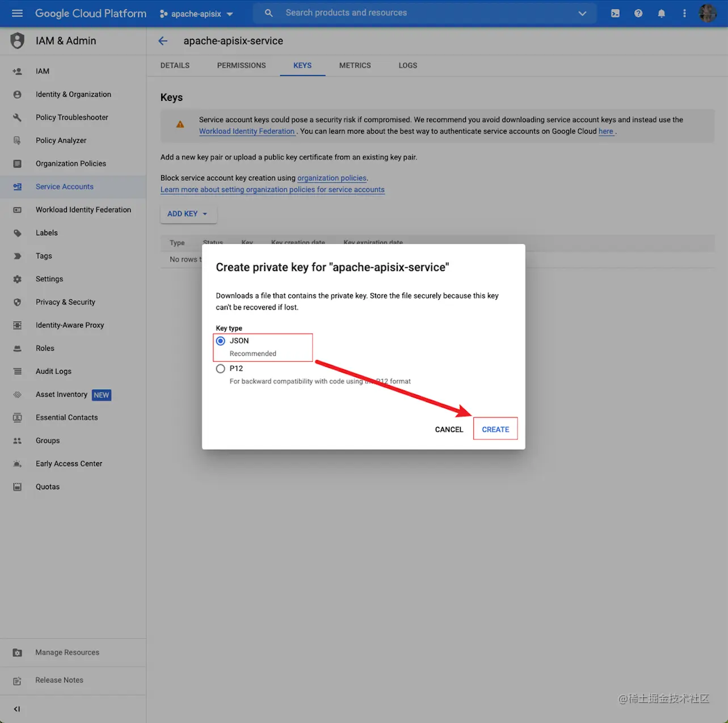Screen dimensions: 728x723
Task: Go back using the left arrow
Action: click(x=163, y=41)
